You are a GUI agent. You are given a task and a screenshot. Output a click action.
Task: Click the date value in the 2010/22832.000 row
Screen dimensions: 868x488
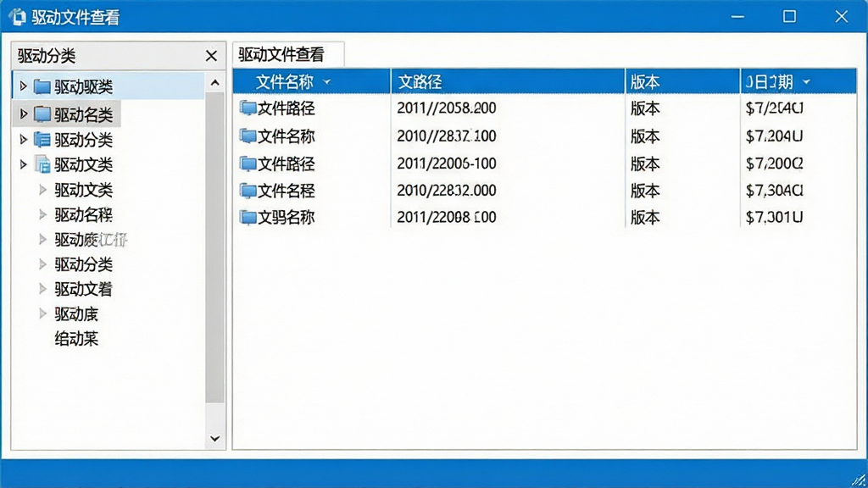click(774, 191)
